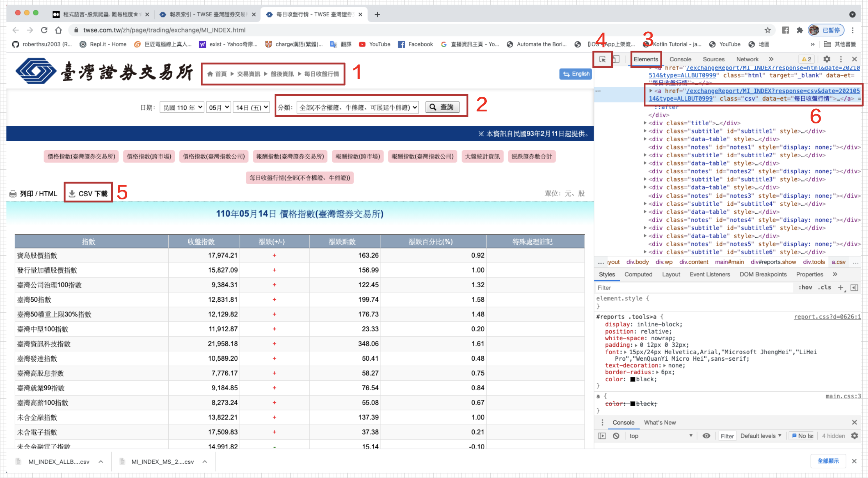This screenshot has width=868, height=478.
Task: Open the extensions puzzle icon
Action: 800,30
